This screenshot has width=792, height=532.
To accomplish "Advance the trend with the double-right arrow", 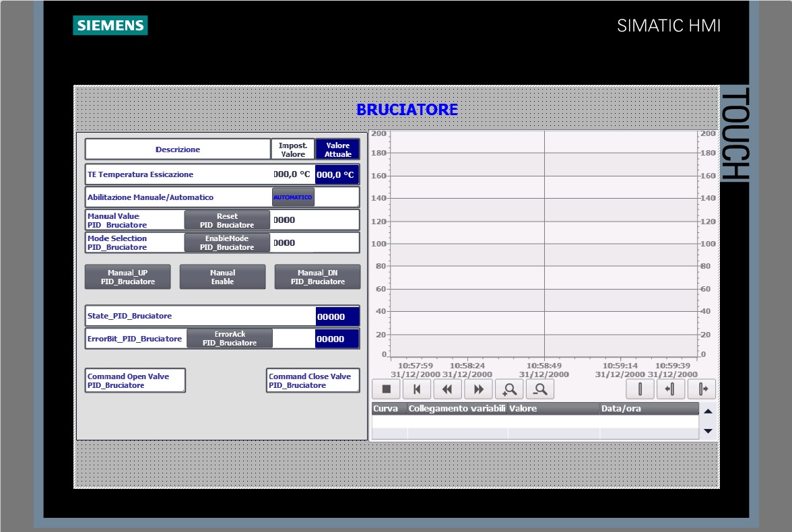I will point(478,389).
